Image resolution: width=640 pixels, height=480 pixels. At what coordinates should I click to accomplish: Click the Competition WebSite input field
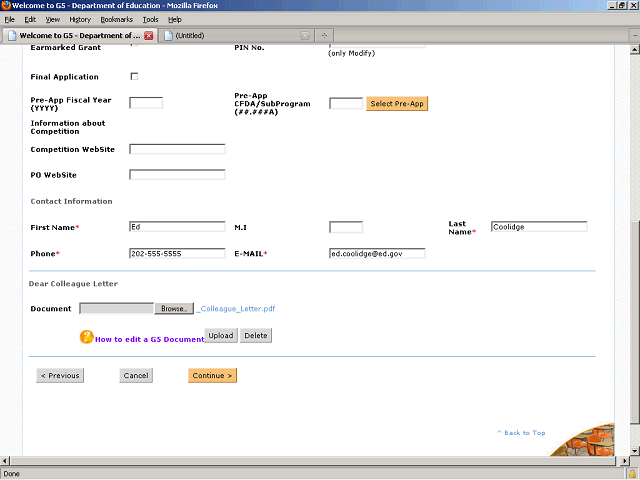click(x=177, y=149)
